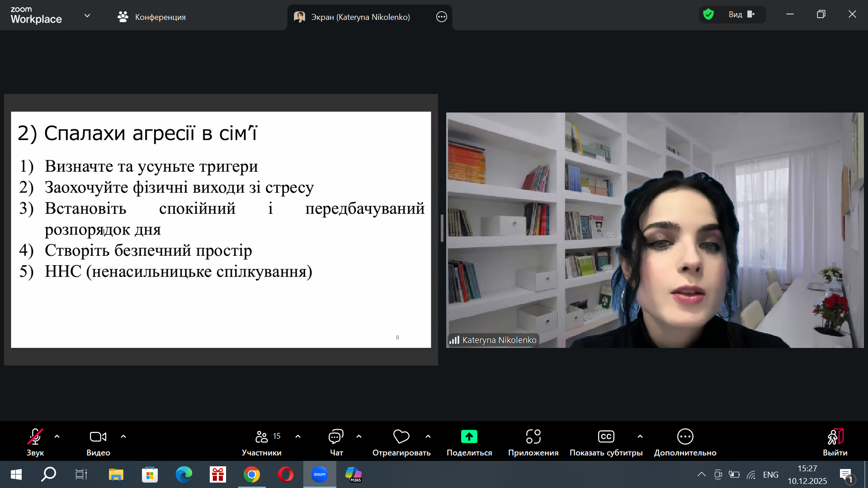Expand audio options arrow next to Звук
This screenshot has height=488, width=868.
click(x=57, y=436)
